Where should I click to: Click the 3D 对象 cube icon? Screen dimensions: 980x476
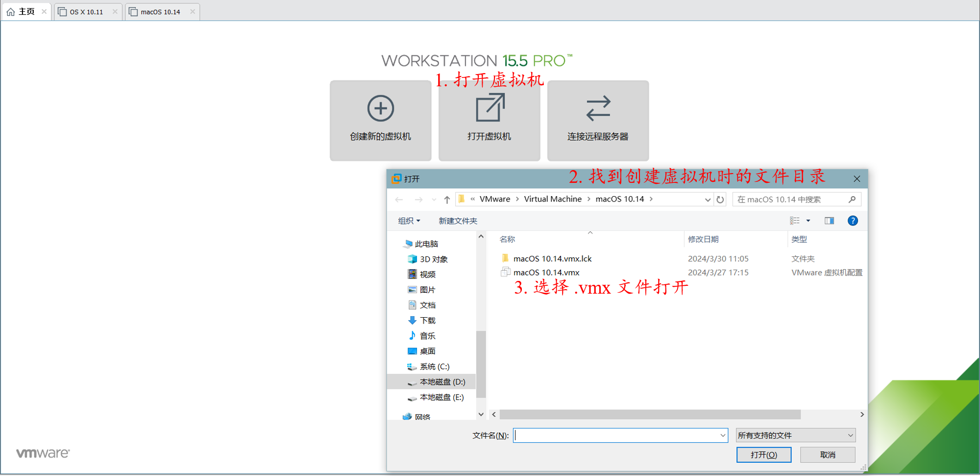click(x=413, y=259)
